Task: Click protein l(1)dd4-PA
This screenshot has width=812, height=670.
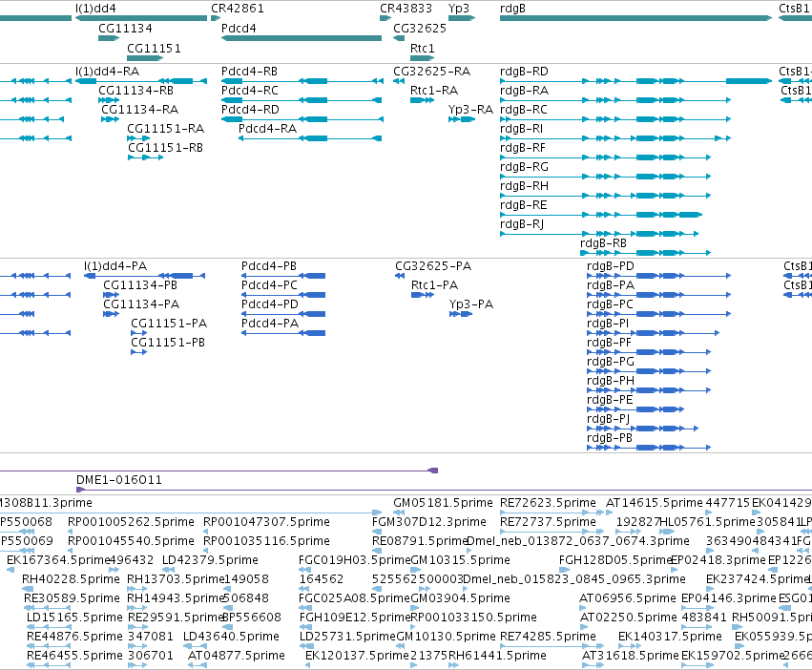Action: click(x=115, y=266)
